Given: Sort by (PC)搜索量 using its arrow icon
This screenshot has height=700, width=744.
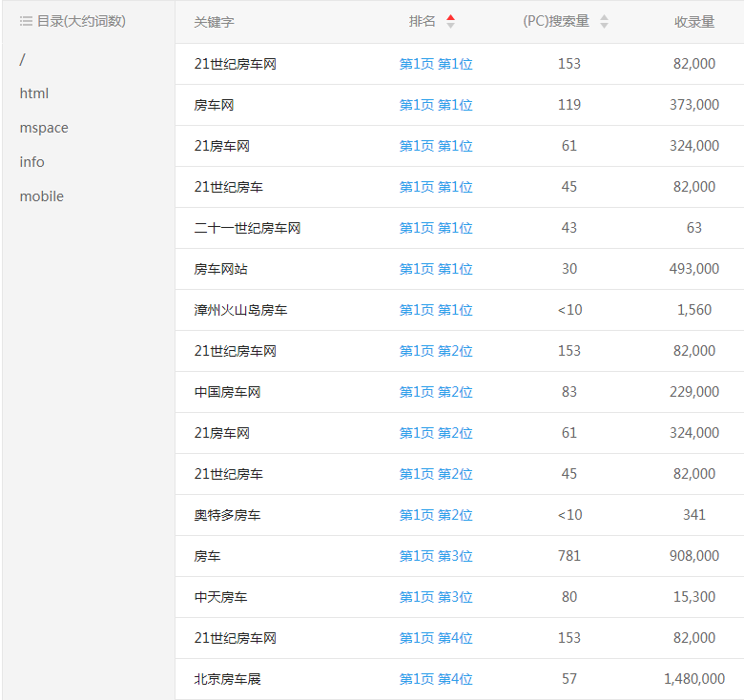Looking at the screenshot, I should pos(604,21).
